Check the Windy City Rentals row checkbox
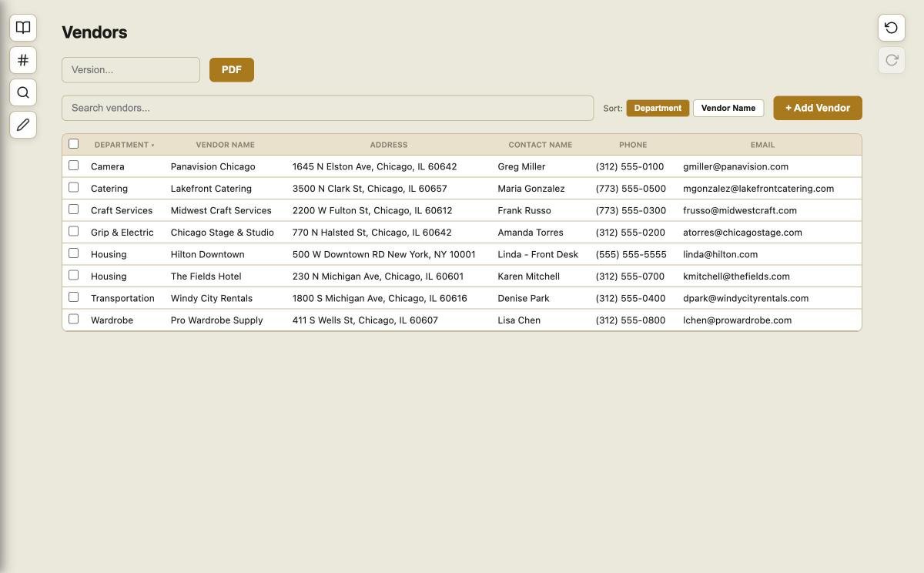924x573 pixels. pos(74,297)
